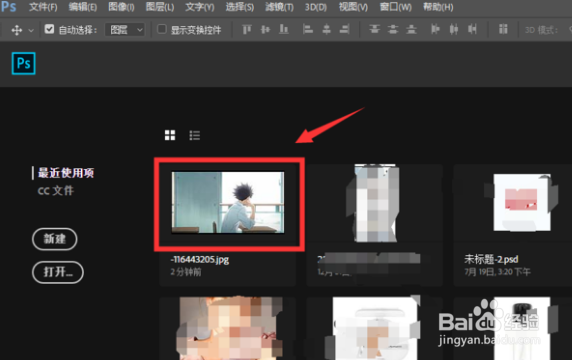
Task: Open the 未标题-2.psd thumbnail
Action: (522, 202)
